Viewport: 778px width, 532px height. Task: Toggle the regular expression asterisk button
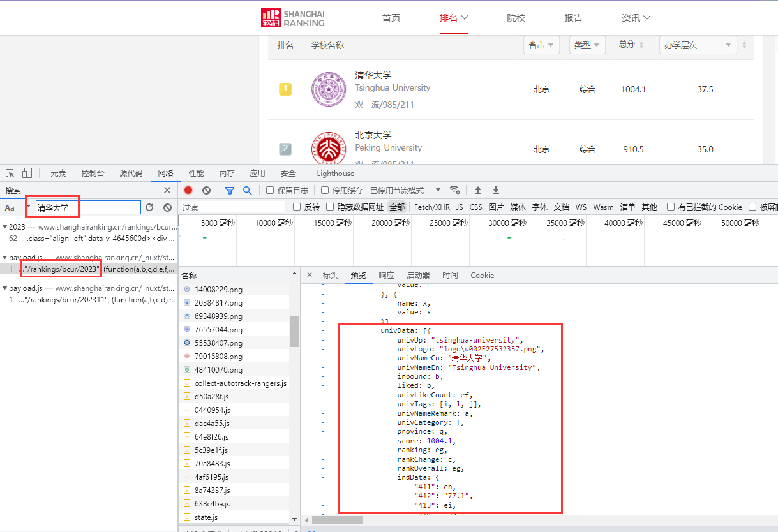pos(28,207)
